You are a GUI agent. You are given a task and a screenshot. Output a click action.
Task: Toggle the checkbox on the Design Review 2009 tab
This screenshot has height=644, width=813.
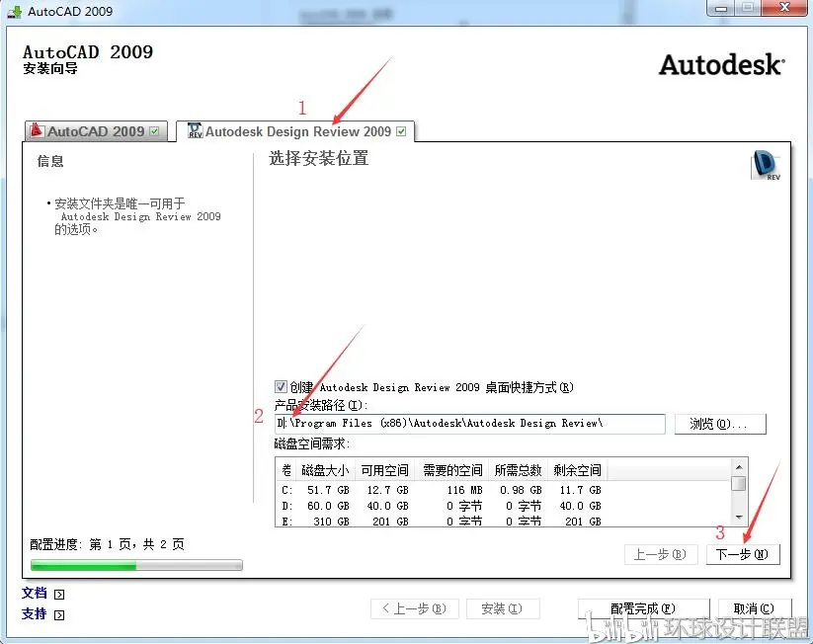pyautogui.click(x=401, y=131)
